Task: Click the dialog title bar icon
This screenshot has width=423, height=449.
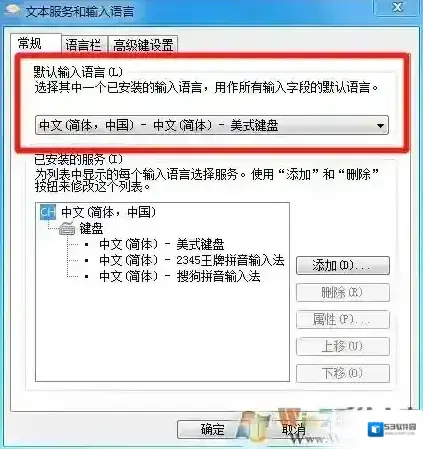Action: coord(13,11)
